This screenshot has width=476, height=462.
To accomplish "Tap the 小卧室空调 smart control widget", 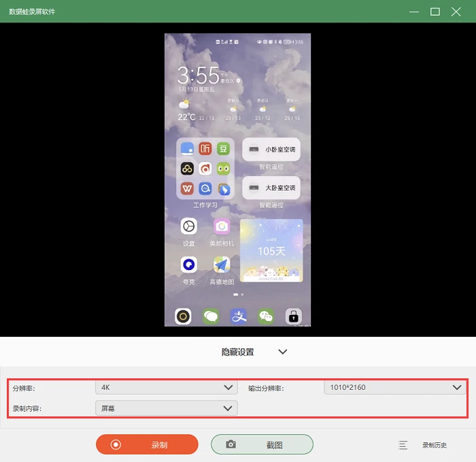I will pos(271,150).
